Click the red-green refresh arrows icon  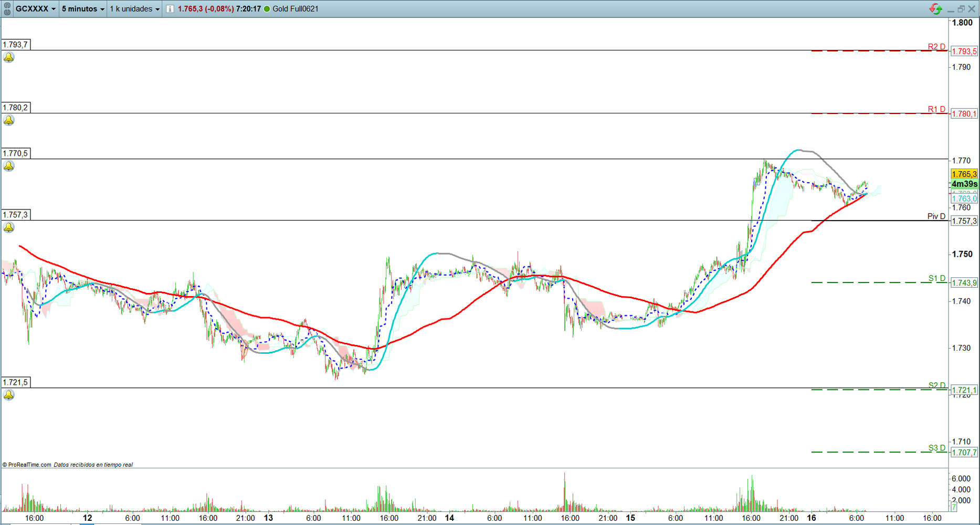[x=935, y=9]
